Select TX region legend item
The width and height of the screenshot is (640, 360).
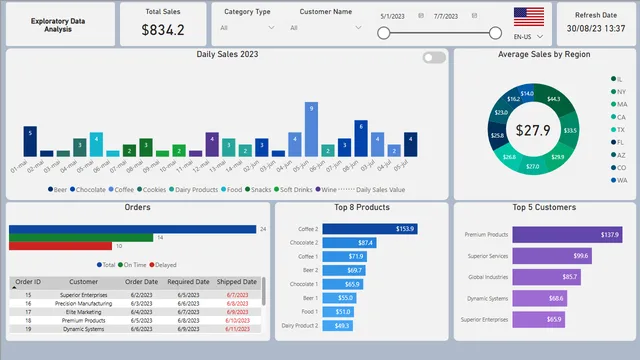[618, 130]
